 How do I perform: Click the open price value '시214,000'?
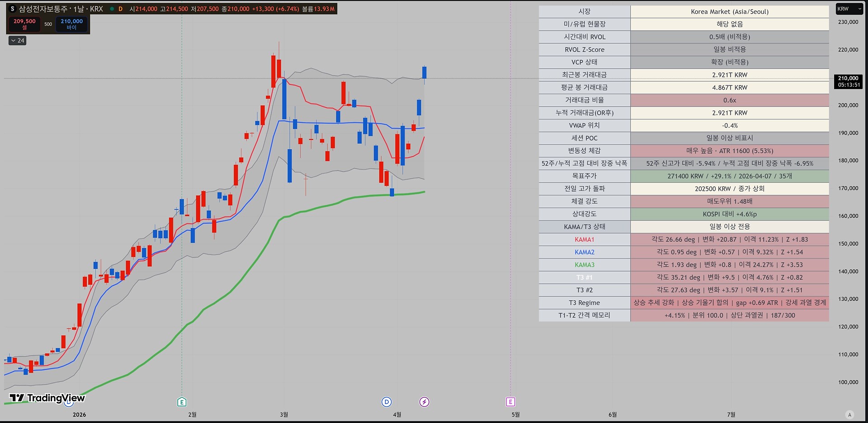click(143, 9)
